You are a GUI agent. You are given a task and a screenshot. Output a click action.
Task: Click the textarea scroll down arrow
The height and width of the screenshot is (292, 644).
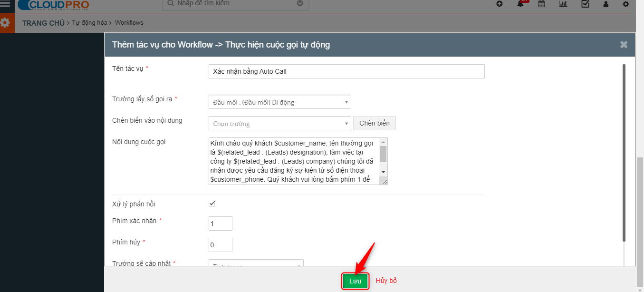pos(384,172)
